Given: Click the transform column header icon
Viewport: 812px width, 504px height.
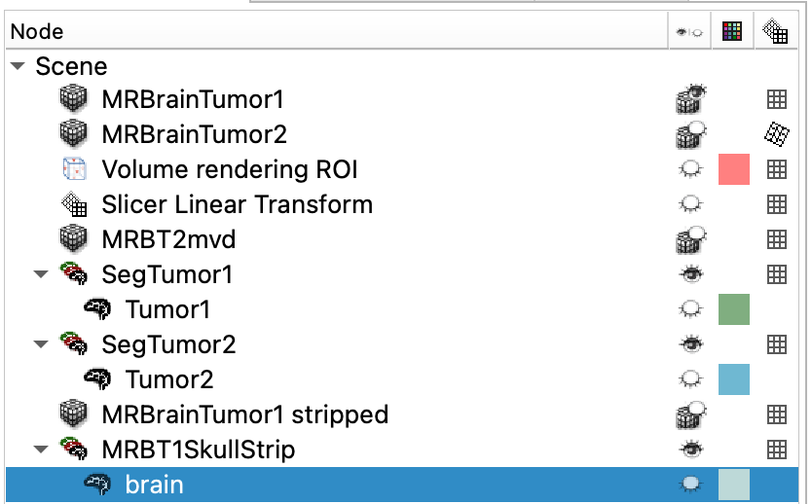Looking at the screenshot, I should point(775,31).
